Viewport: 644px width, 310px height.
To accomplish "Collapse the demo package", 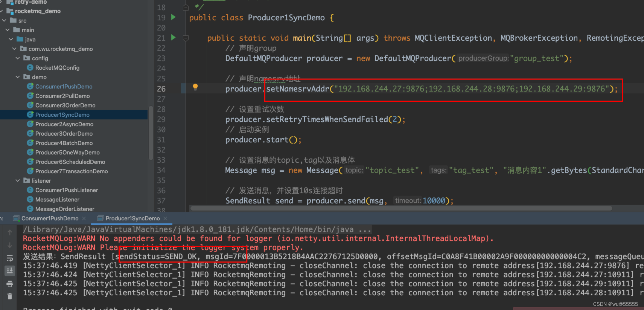I will click(x=18, y=77).
